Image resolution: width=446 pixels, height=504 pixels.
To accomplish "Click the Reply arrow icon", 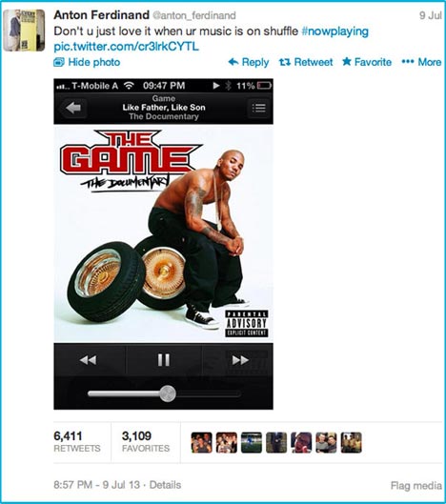I will tap(233, 62).
